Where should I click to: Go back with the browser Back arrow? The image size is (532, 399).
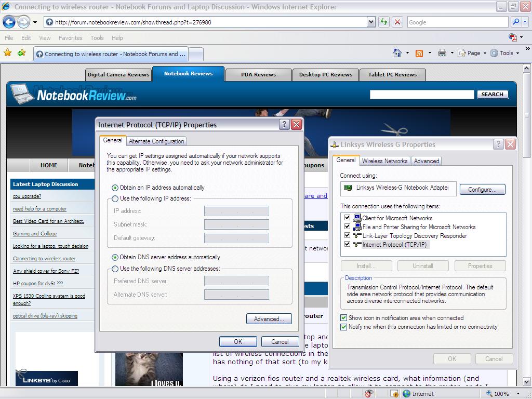[x=9, y=22]
